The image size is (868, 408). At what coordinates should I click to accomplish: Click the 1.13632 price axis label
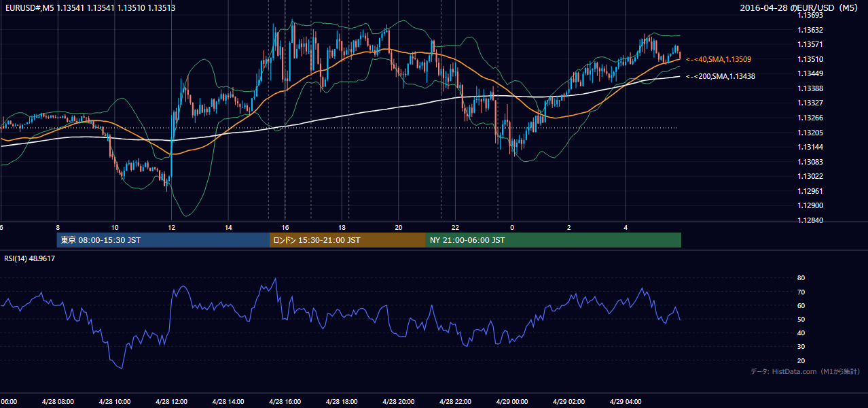tap(811, 30)
